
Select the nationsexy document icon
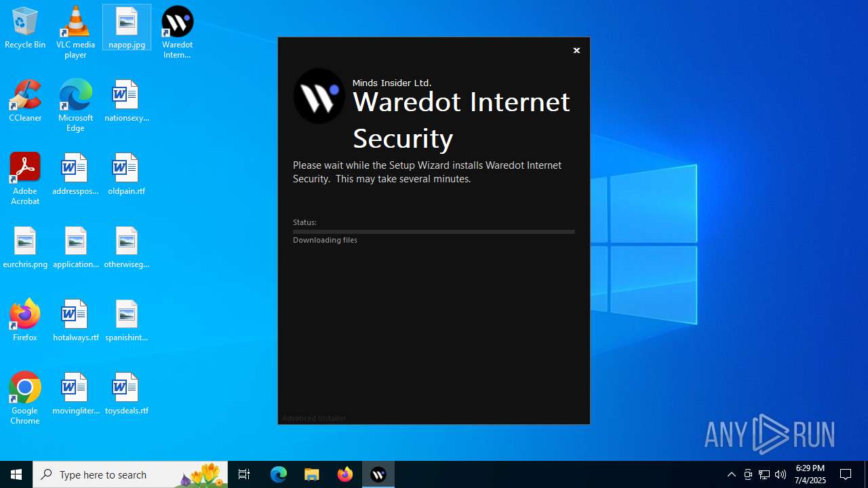tap(127, 101)
